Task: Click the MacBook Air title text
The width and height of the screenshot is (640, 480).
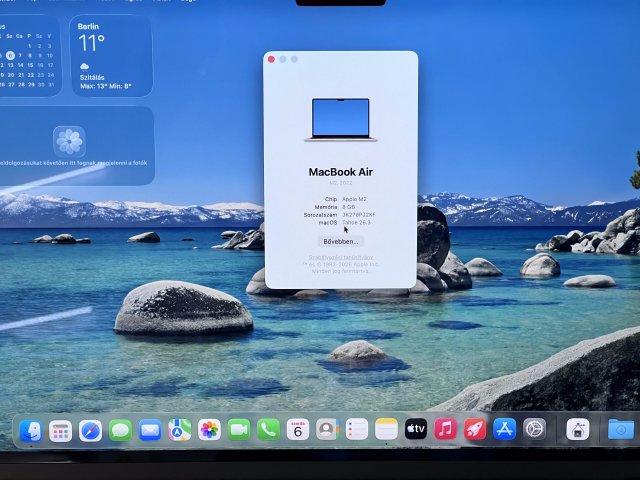Action: [340, 172]
